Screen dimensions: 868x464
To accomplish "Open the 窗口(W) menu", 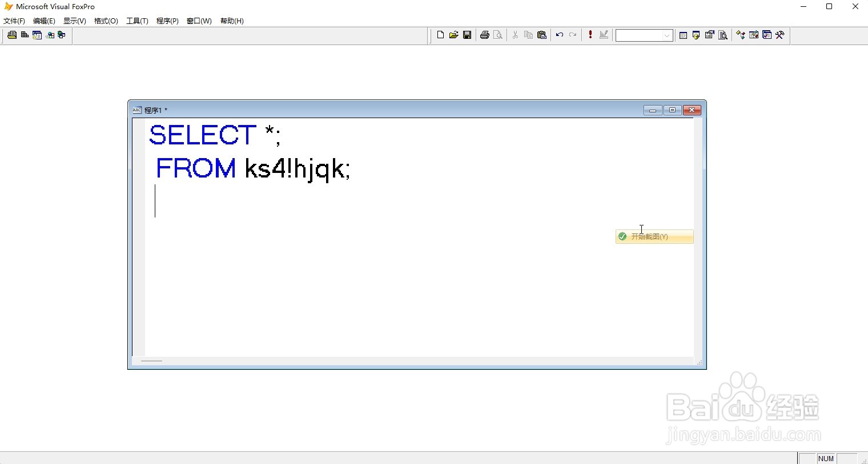I will 199,21.
